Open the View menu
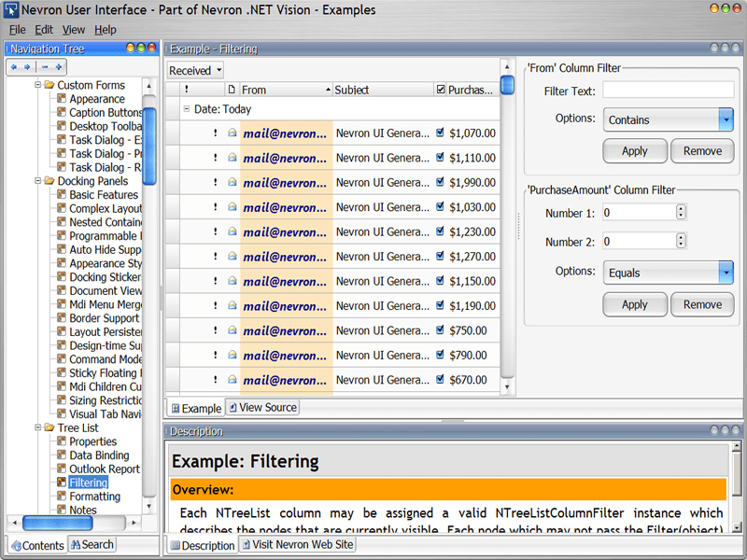This screenshot has width=747, height=560. coord(73,29)
